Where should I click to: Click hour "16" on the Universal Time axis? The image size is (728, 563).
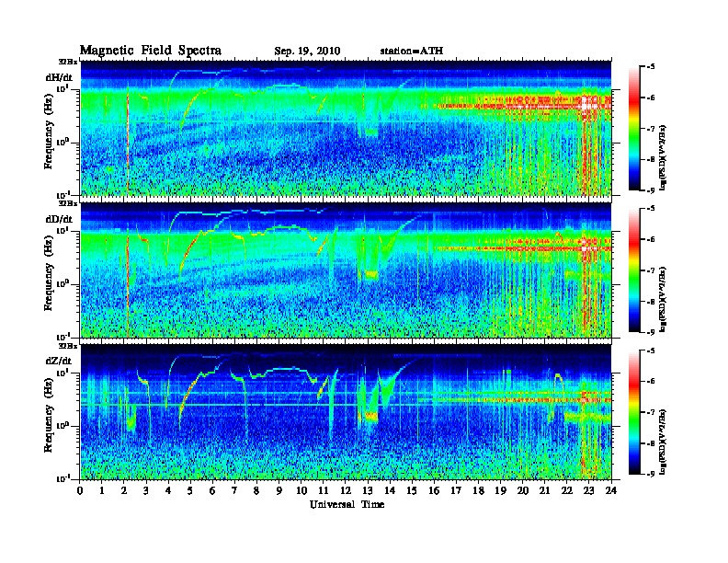point(434,490)
